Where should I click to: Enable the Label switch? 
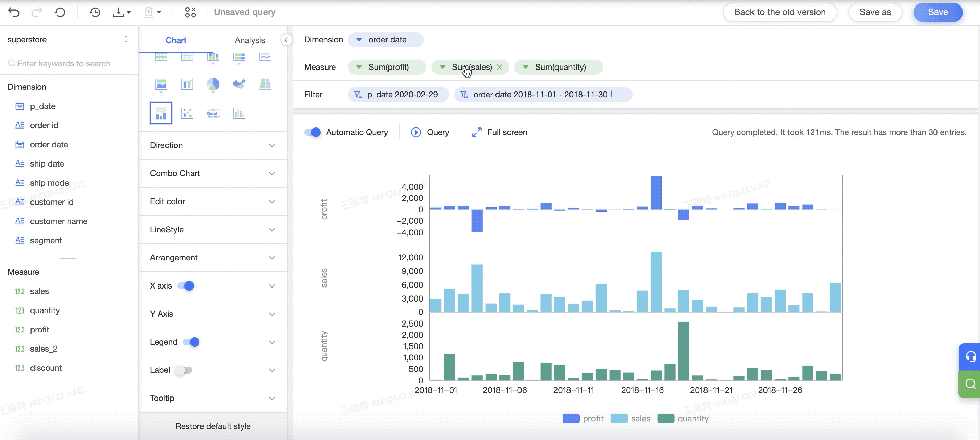tap(183, 370)
